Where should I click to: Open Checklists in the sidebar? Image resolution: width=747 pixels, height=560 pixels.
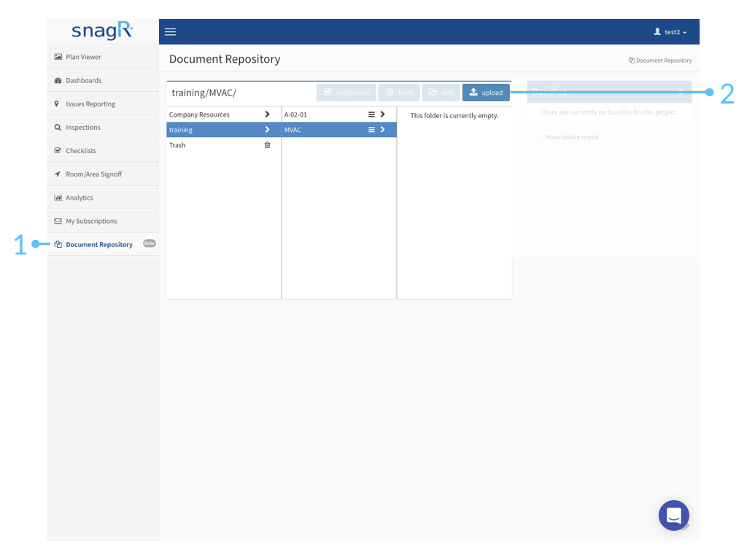coord(102,150)
